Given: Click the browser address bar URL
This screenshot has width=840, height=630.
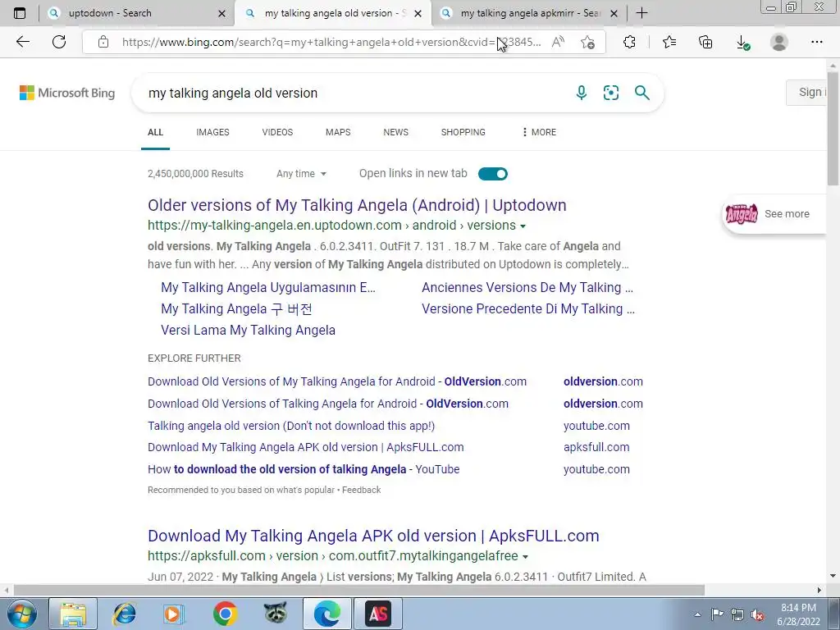Looking at the screenshot, I should point(331,43).
